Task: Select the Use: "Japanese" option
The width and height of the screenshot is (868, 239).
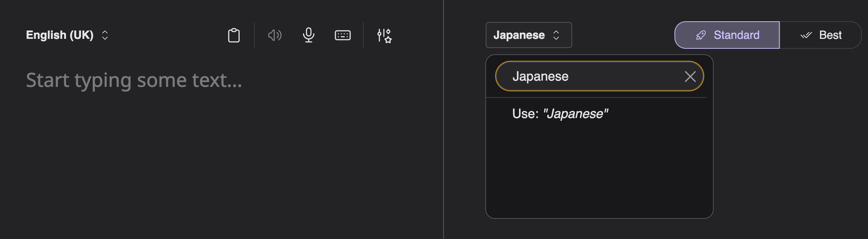Action: click(x=560, y=114)
